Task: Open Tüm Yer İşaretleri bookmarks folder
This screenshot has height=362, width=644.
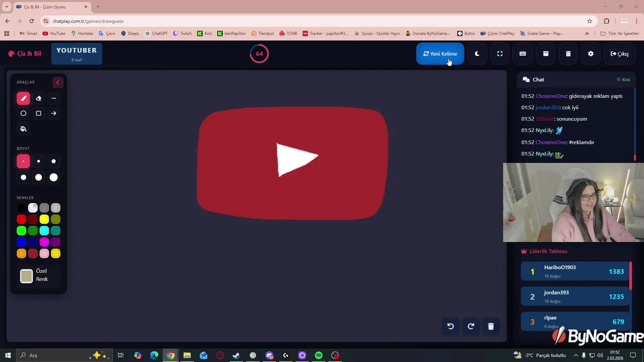Action: click(619, 34)
